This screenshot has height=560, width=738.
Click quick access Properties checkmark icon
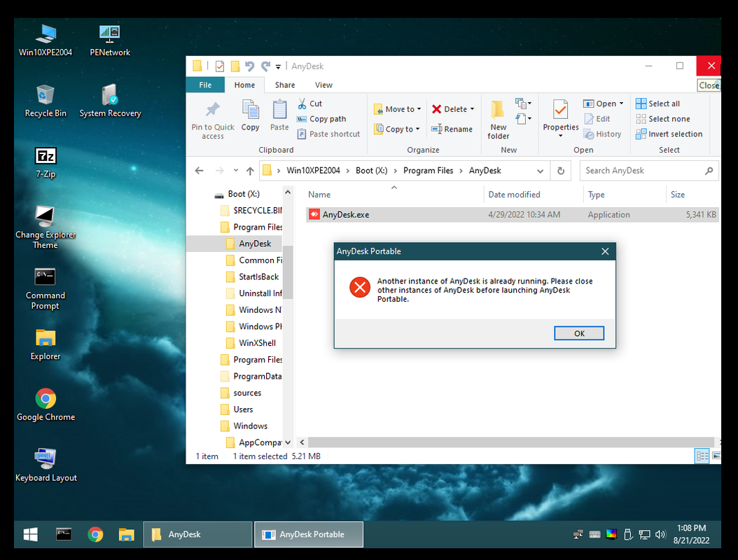click(x=220, y=66)
